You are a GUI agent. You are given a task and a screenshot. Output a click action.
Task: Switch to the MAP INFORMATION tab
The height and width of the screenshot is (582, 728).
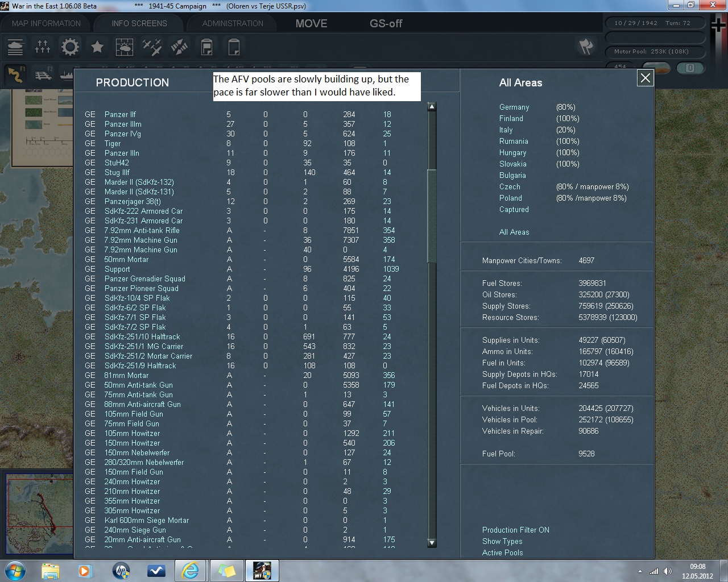(47, 23)
